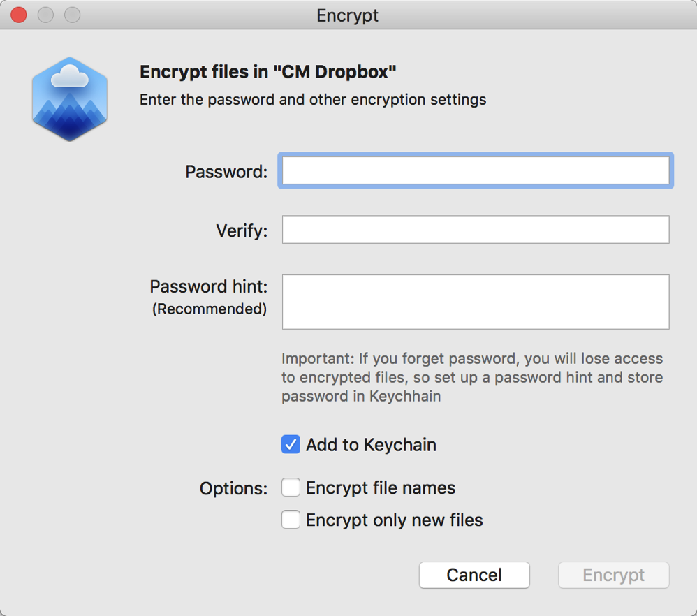697x616 pixels.
Task: Click the Important forgotten-password warning note
Action: click(472, 378)
